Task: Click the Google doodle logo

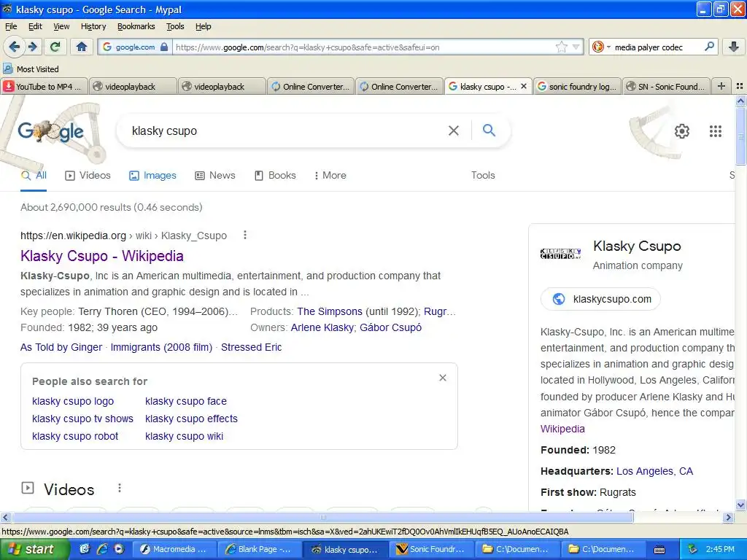Action: (50, 131)
